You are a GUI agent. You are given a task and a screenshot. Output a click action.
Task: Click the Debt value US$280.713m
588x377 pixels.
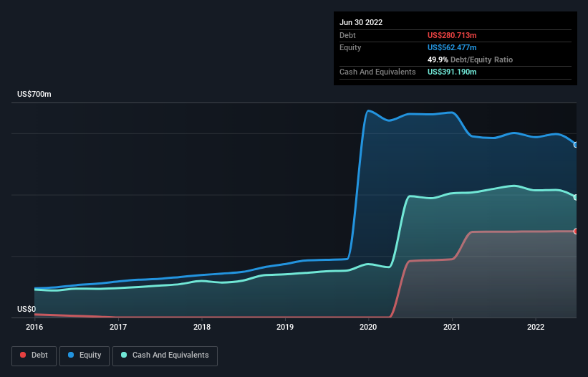[452, 35]
